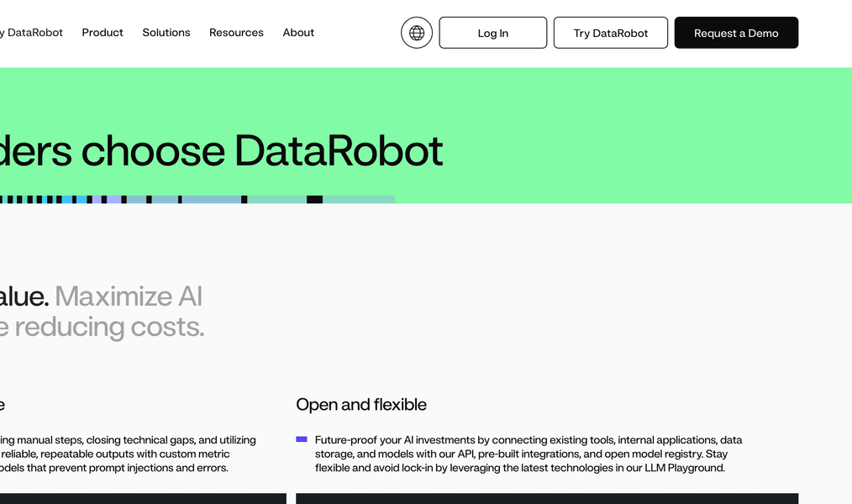Open the About menu
The width and height of the screenshot is (852, 504).
(298, 33)
